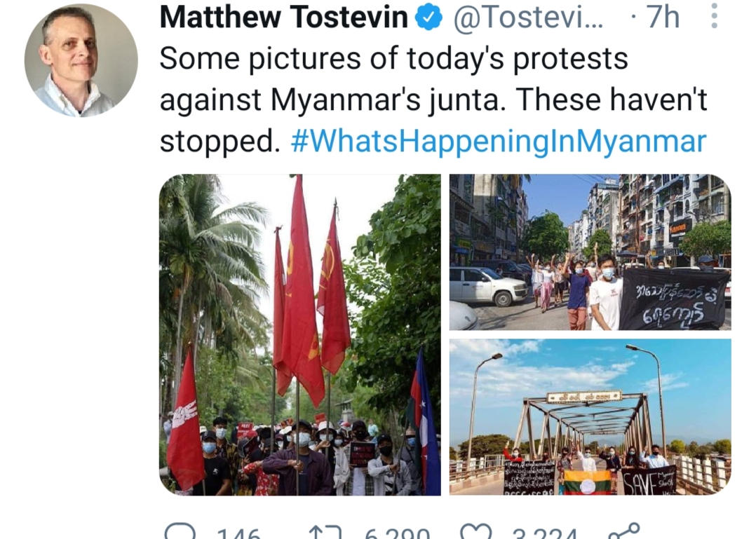The width and height of the screenshot is (756, 539).
Task: Open the #WhatsHappeningInMyanmar hashtag
Action: click(499, 141)
